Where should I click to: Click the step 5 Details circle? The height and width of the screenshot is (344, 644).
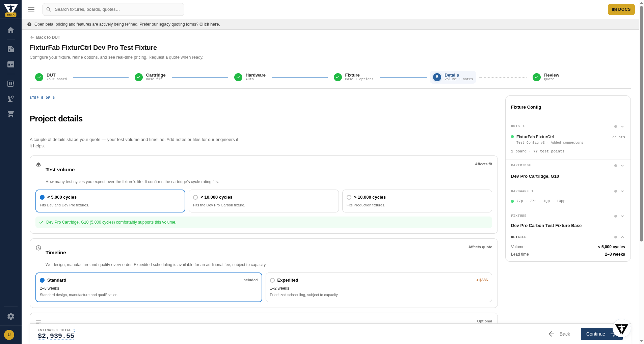(x=437, y=77)
